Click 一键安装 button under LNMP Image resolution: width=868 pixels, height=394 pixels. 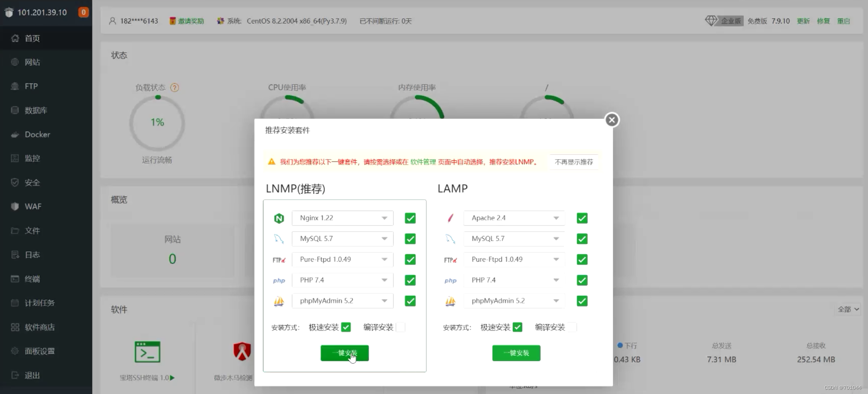[344, 353]
